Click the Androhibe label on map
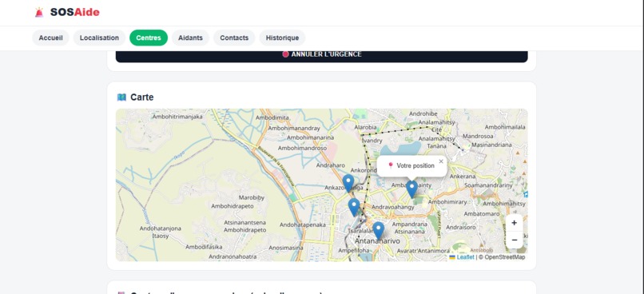 coord(423,113)
